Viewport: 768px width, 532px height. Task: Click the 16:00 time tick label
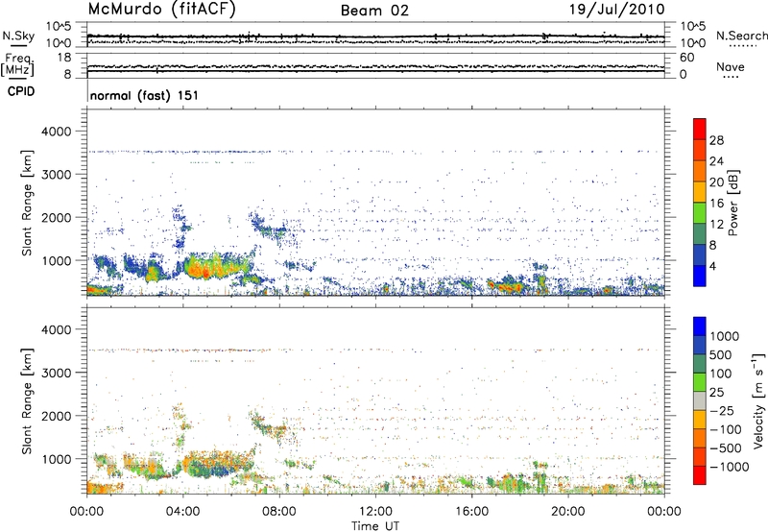(471, 512)
